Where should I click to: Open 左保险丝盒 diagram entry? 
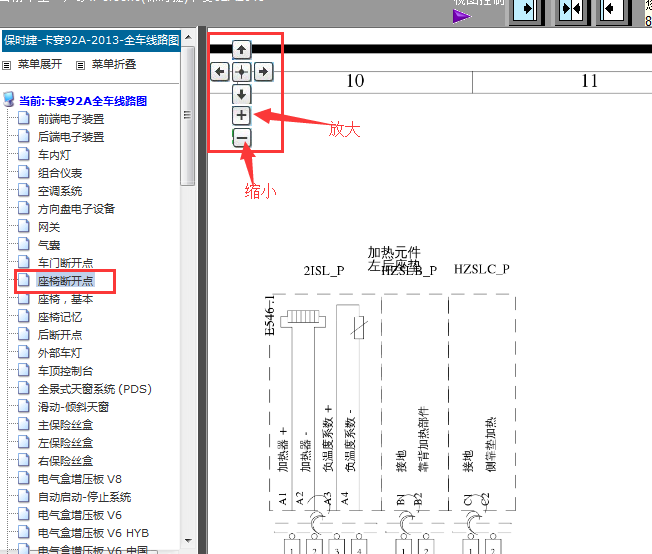(65, 443)
